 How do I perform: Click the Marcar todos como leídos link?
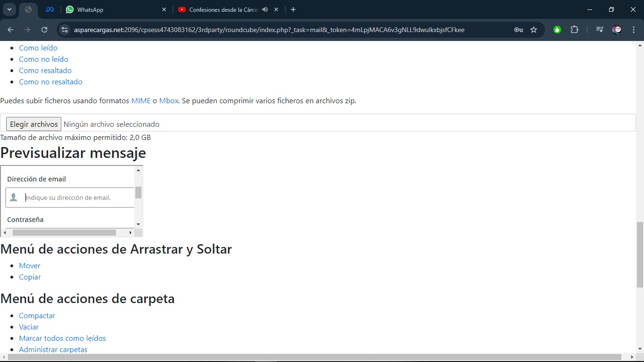(x=62, y=338)
